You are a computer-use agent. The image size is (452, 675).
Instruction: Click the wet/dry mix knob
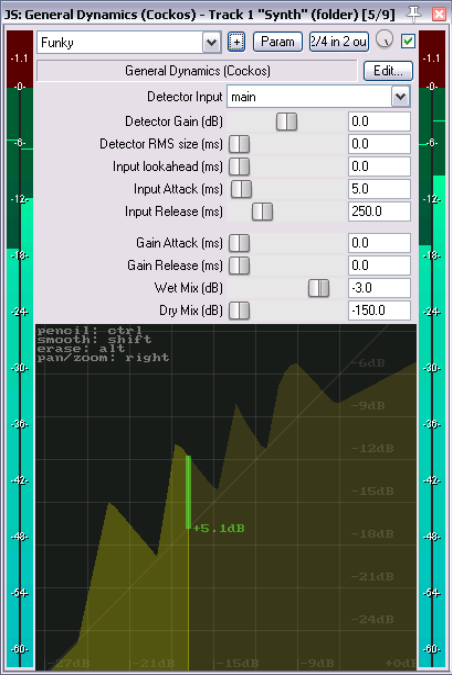[384, 40]
